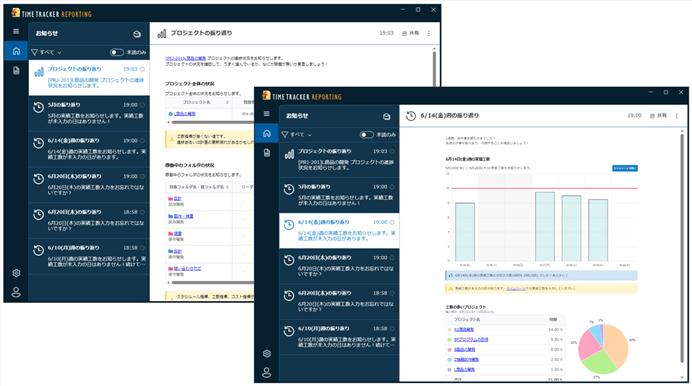Toggle read circle on 6/14(金)週 item, front window
The image size is (692, 386).
[x=392, y=222]
